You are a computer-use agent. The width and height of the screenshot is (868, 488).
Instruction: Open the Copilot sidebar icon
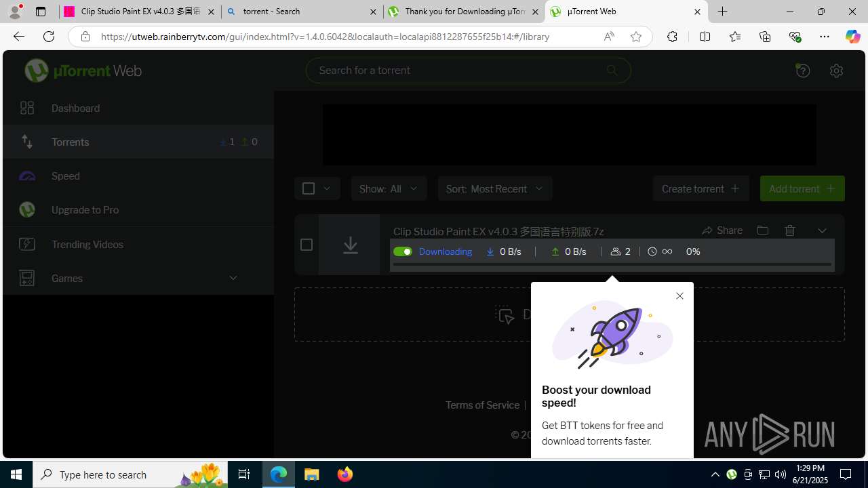[852, 37]
